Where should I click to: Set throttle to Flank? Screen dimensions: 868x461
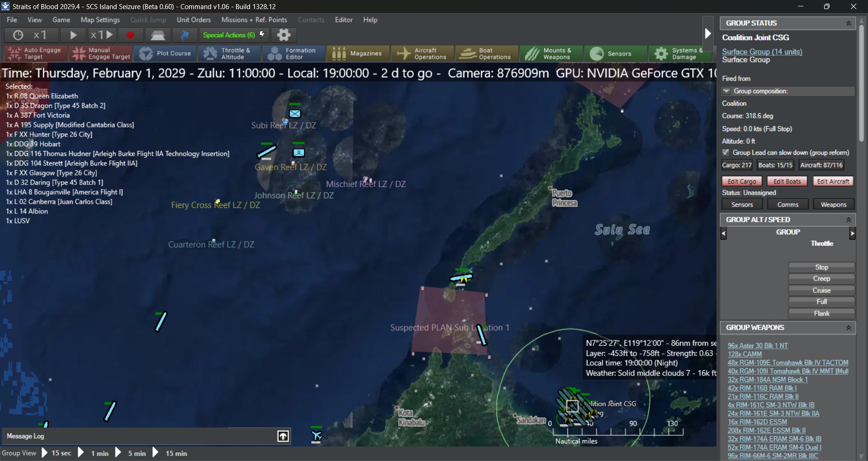[821, 314]
